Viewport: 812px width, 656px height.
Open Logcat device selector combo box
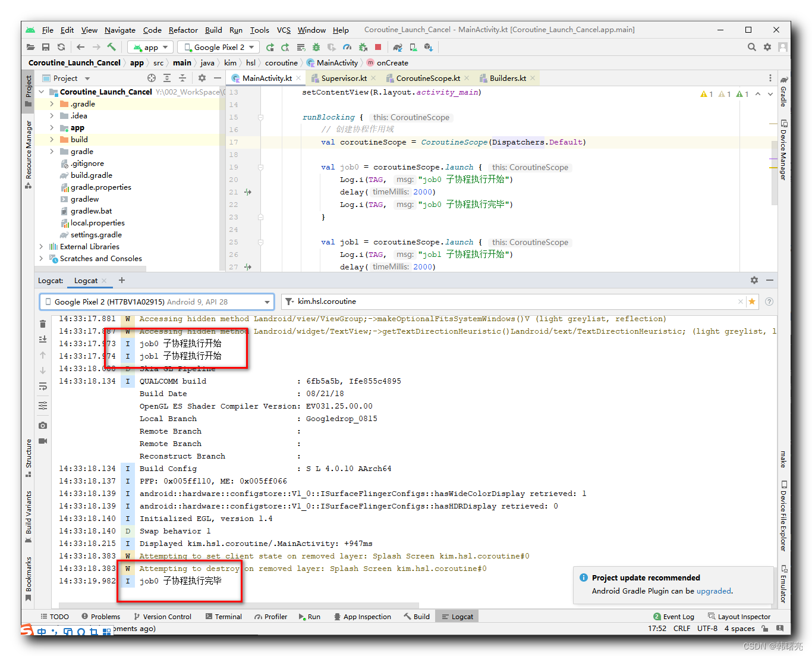point(157,302)
